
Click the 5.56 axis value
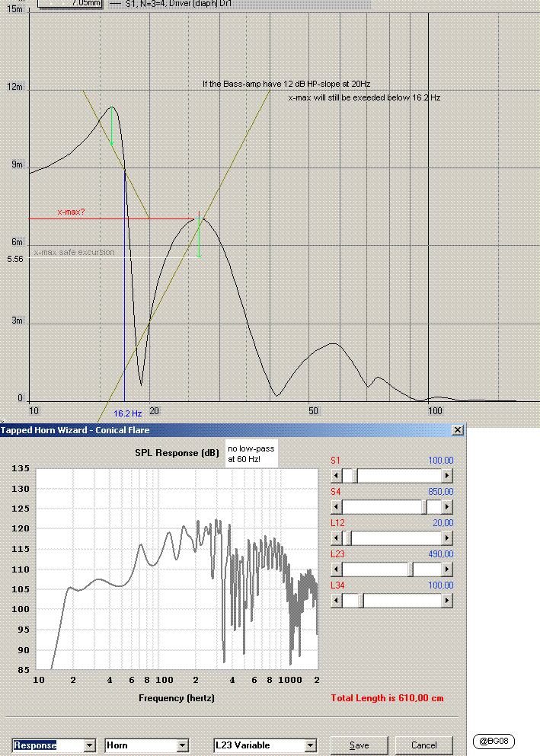[15, 259]
